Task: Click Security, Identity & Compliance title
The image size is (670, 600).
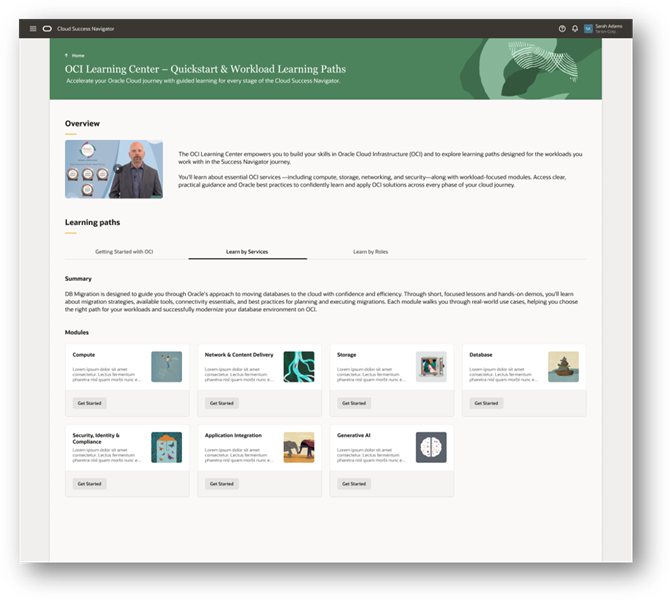Action: pos(96,438)
